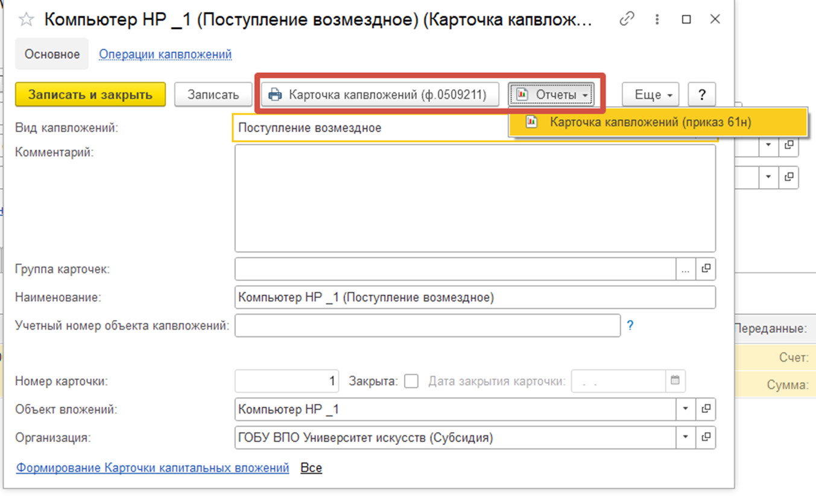Open Формирование Карточки капитальных вложений link
816x504 pixels.
coord(153,468)
